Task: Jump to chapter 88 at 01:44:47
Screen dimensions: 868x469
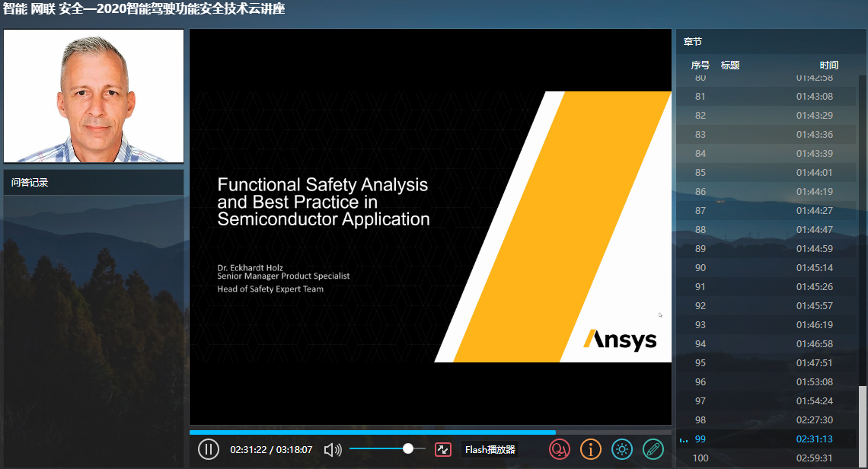Action: click(x=767, y=229)
